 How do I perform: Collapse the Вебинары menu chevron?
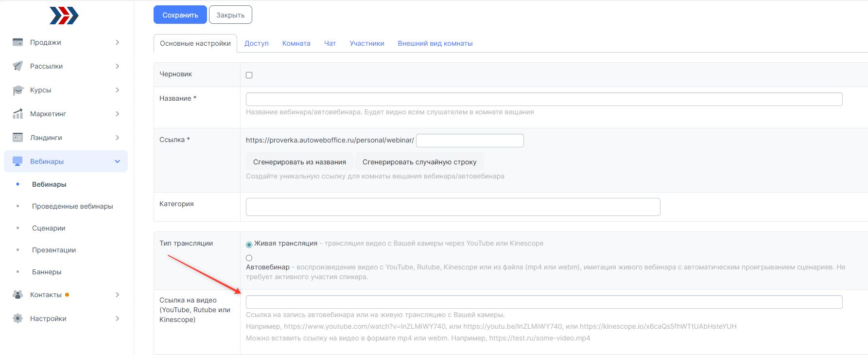[117, 161]
